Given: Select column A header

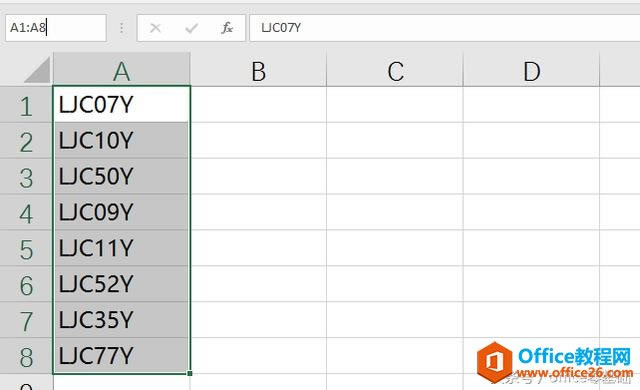Looking at the screenshot, I should [121, 69].
